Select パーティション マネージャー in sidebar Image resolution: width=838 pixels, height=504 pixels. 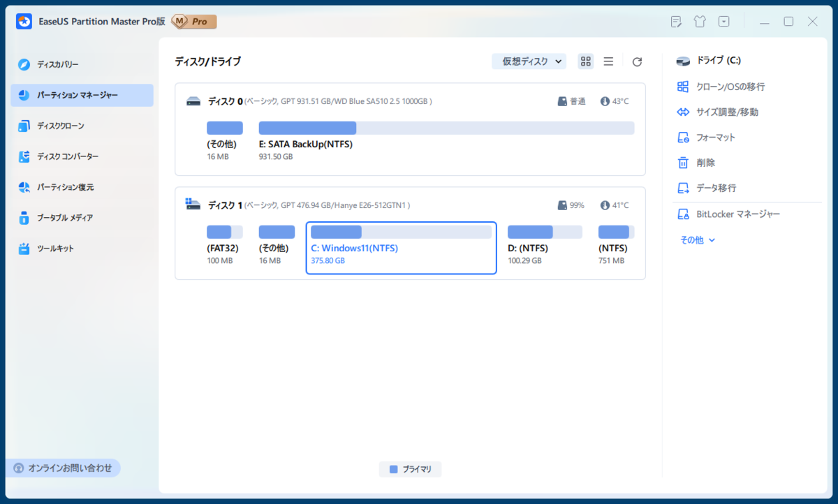[82, 95]
